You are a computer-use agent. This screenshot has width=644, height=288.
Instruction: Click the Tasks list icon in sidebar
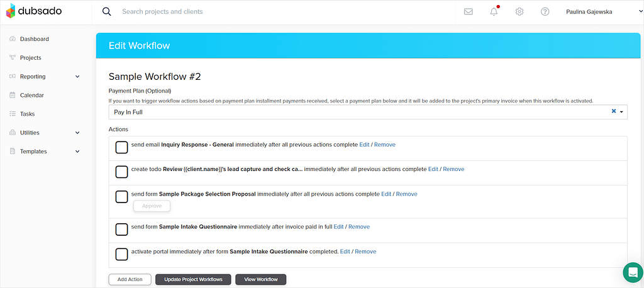[13, 114]
